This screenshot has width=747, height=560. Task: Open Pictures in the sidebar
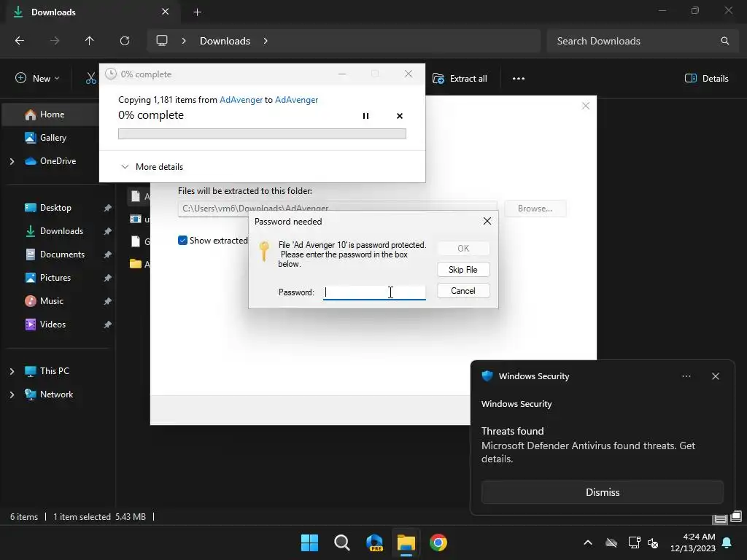(55, 278)
